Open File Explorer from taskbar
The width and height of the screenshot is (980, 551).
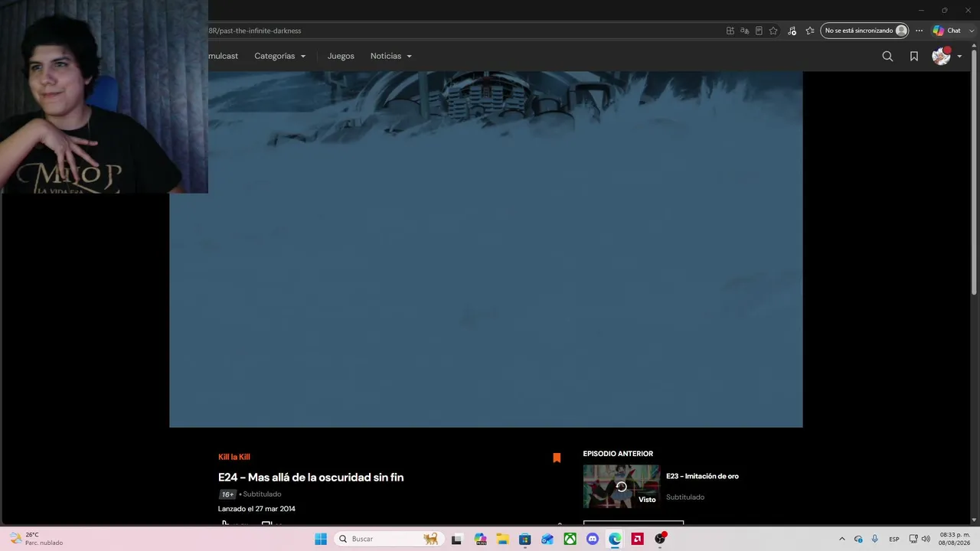click(x=502, y=539)
